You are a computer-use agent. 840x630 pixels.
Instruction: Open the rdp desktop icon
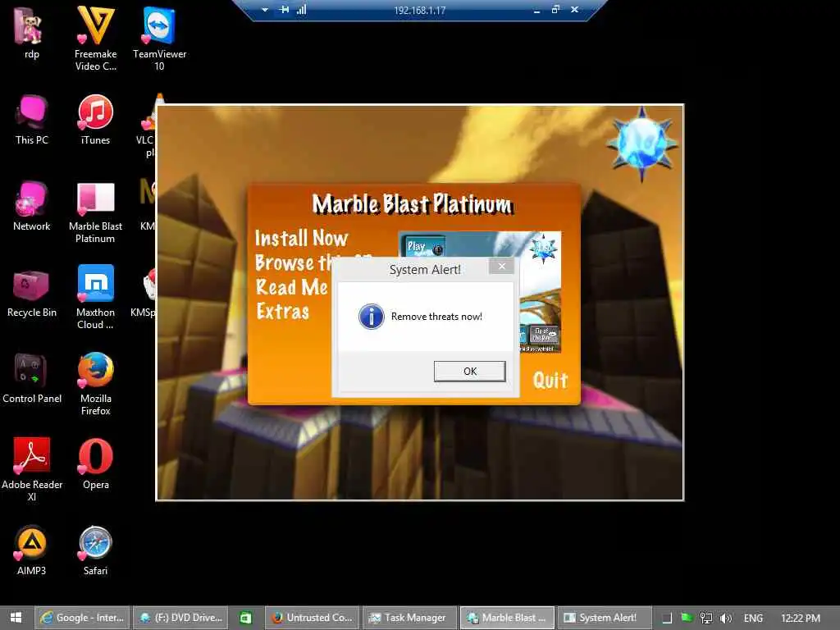coord(31,34)
